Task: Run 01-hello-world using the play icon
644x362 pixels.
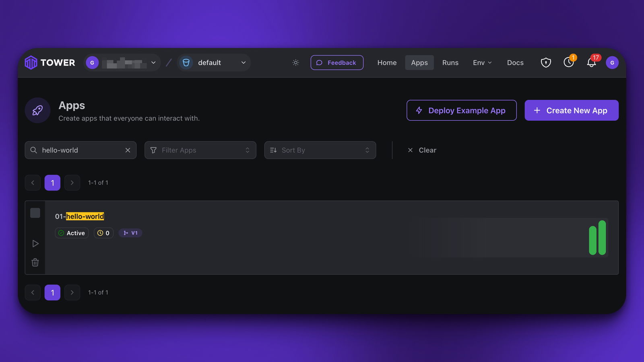Action: point(35,243)
